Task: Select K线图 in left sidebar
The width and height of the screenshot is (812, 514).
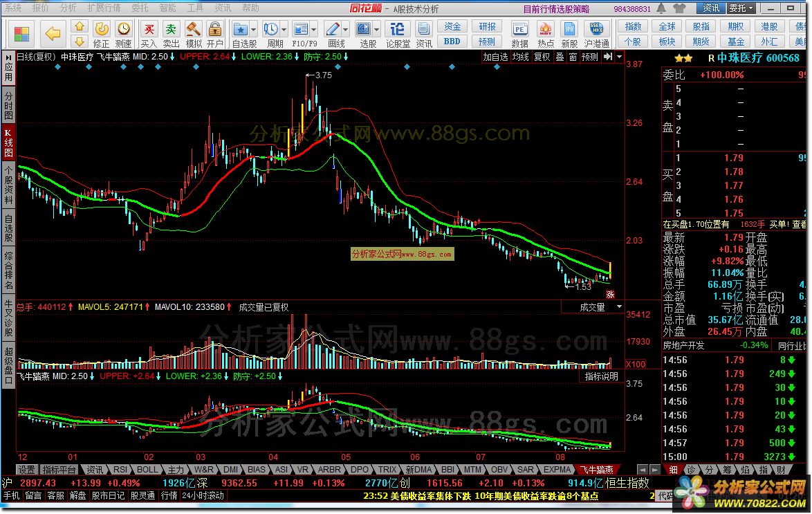Action: pyautogui.click(x=8, y=141)
